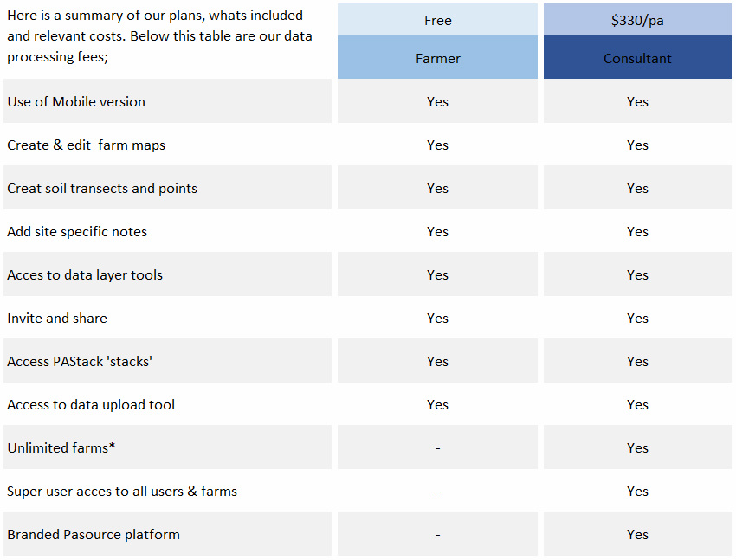The width and height of the screenshot is (736, 560).
Task: Click the 'Invite and share' feature label
Action: (57, 318)
